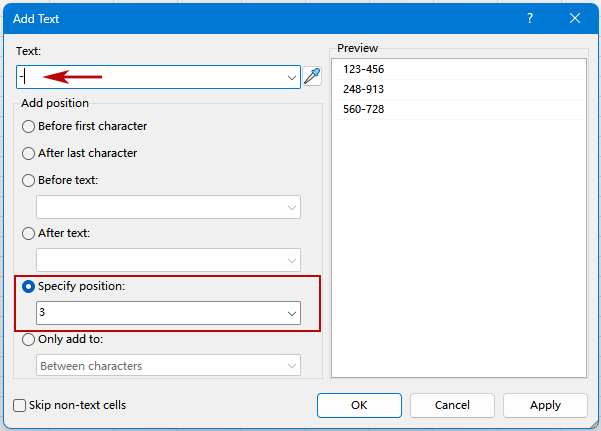
Task: Click the Cancel button
Action: [x=452, y=405]
